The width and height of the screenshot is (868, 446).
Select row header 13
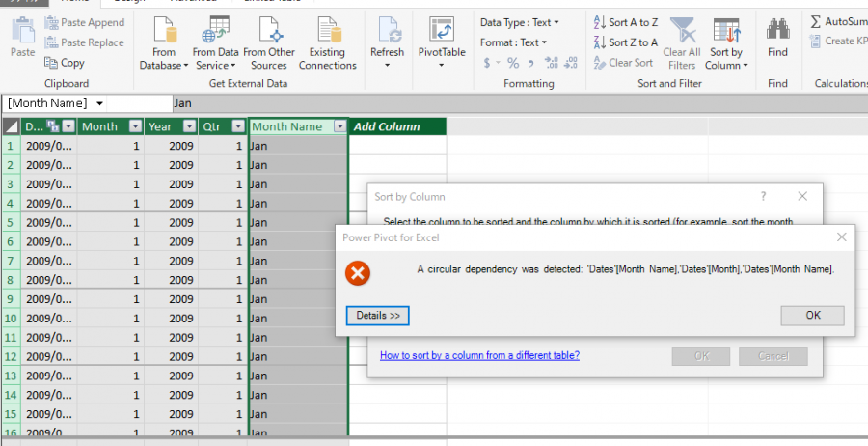[11, 376]
